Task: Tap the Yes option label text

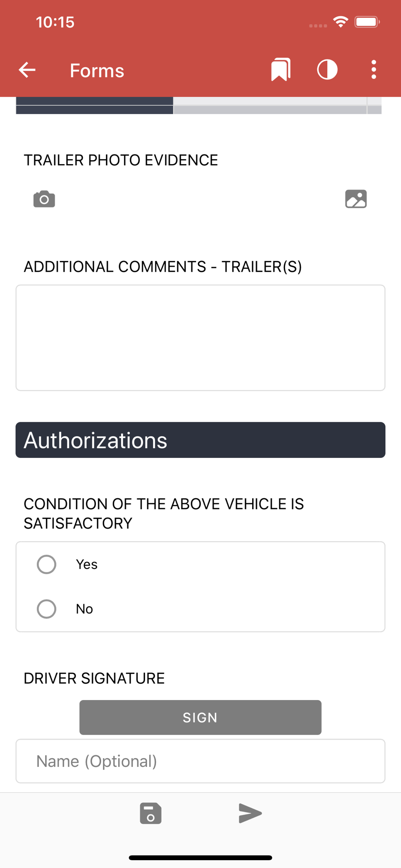Action: [87, 564]
